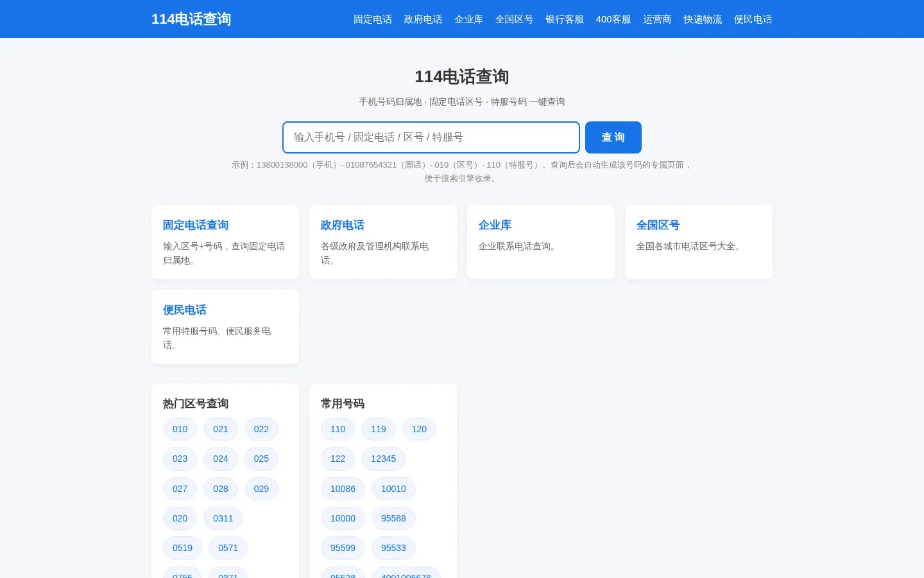
Task: Open the 固定电话 nav menu item
Action: [x=373, y=19]
